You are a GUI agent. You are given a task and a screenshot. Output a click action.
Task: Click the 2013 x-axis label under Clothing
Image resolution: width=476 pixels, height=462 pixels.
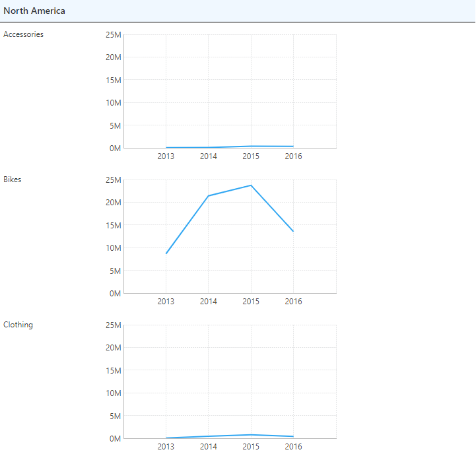point(166,447)
